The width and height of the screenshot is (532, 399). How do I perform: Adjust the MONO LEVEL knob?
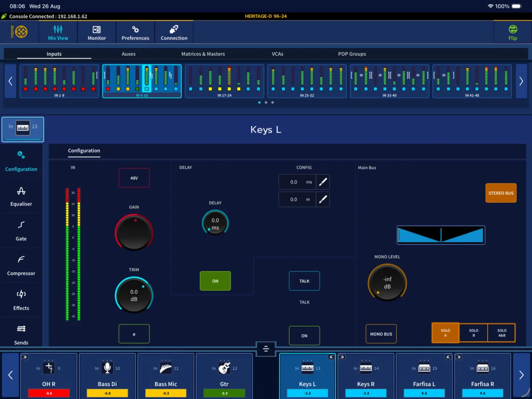[387, 282]
